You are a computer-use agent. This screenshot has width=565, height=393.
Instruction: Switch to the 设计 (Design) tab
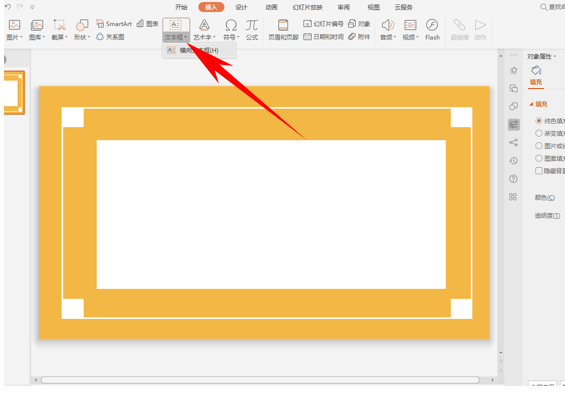(241, 7)
